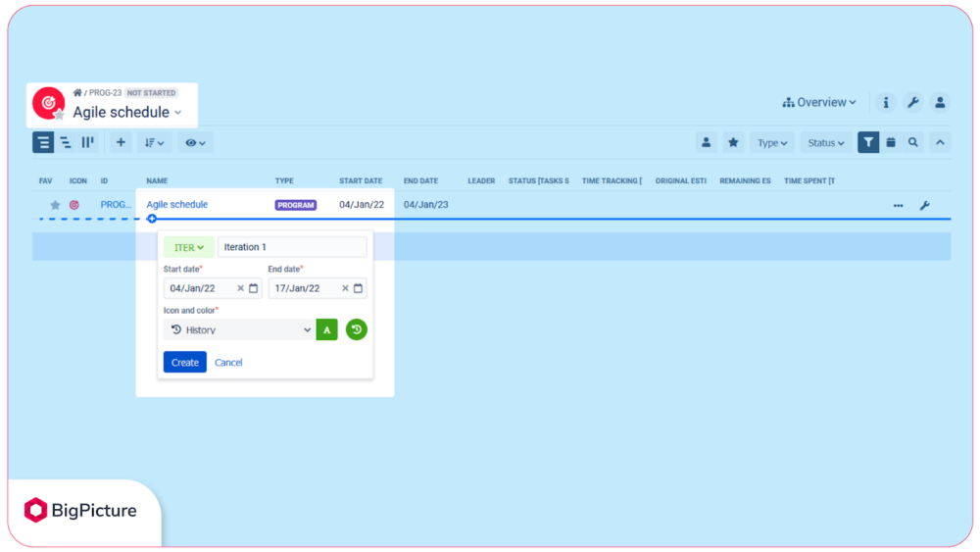Toggle favorite star on Agile schedule row
The height and width of the screenshot is (552, 980).
coord(55,205)
